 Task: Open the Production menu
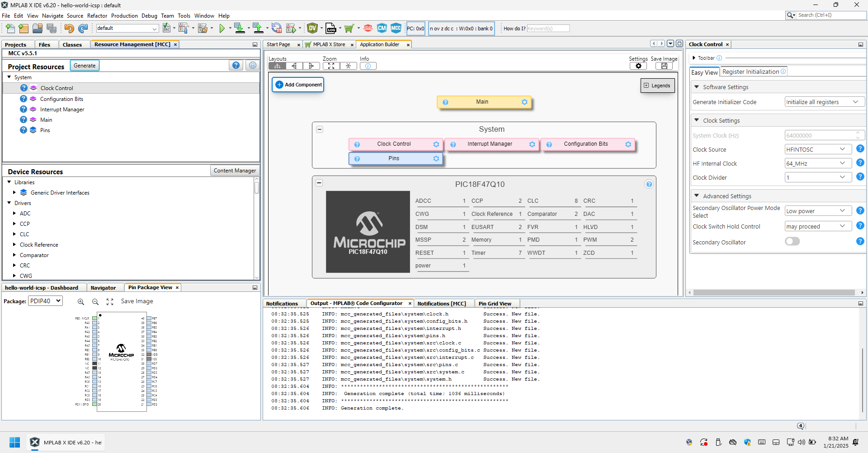[124, 16]
